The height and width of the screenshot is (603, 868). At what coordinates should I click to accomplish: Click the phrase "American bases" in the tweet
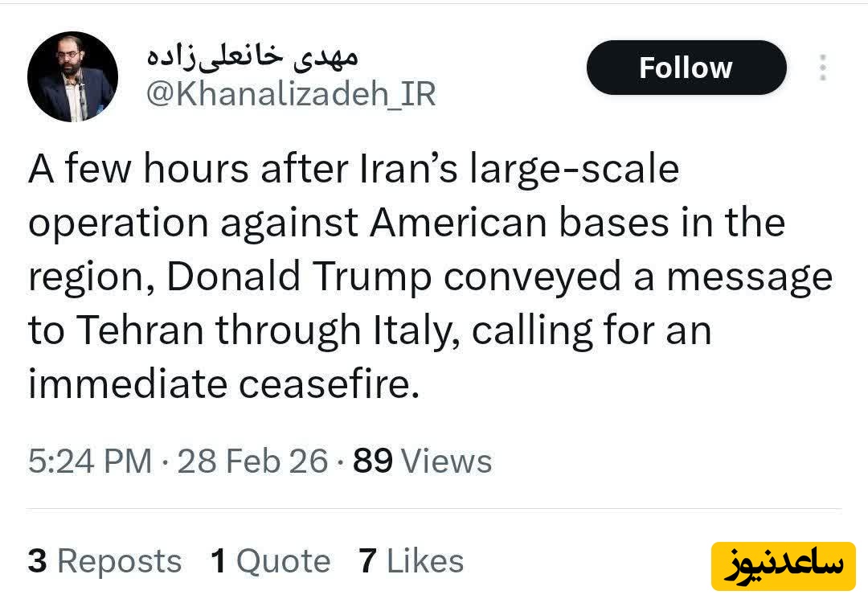(x=498, y=224)
